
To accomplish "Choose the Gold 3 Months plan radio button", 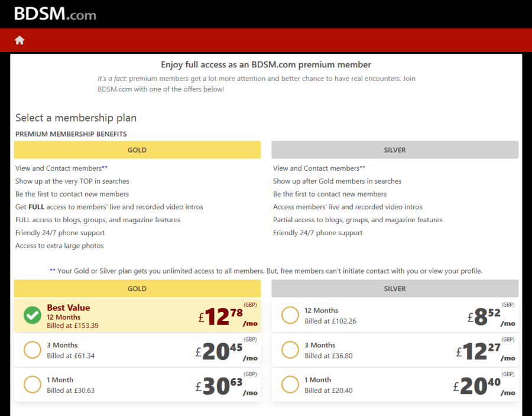I will (33, 350).
